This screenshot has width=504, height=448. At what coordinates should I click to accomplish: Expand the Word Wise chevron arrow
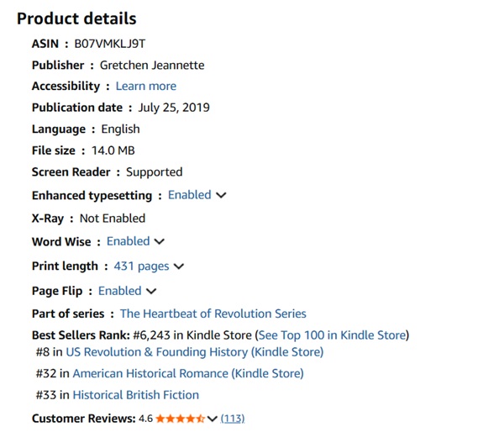(x=160, y=241)
